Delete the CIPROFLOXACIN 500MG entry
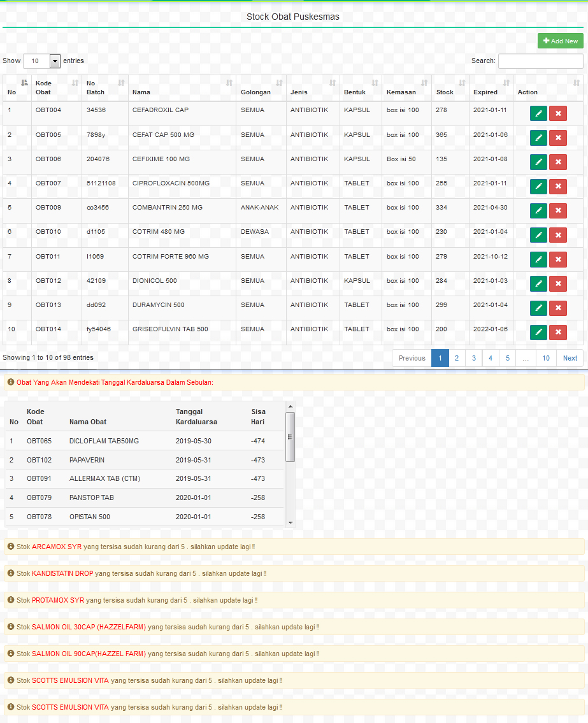The width and height of the screenshot is (588, 723). point(558,186)
